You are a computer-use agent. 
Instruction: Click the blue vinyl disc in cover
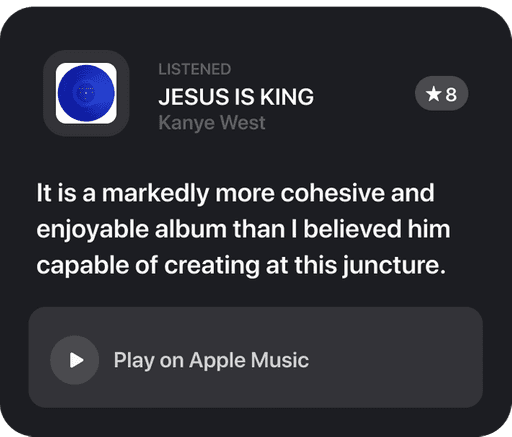(x=86, y=93)
